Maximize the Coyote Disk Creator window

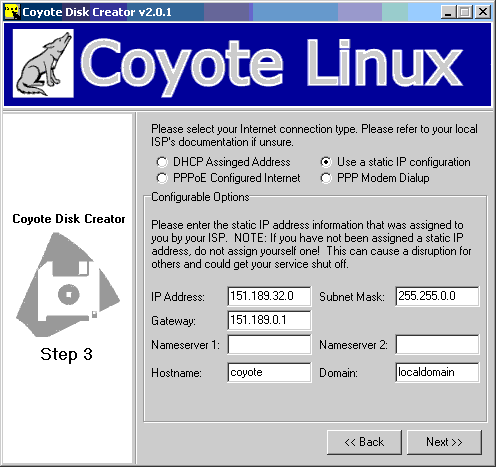[x=465, y=12]
